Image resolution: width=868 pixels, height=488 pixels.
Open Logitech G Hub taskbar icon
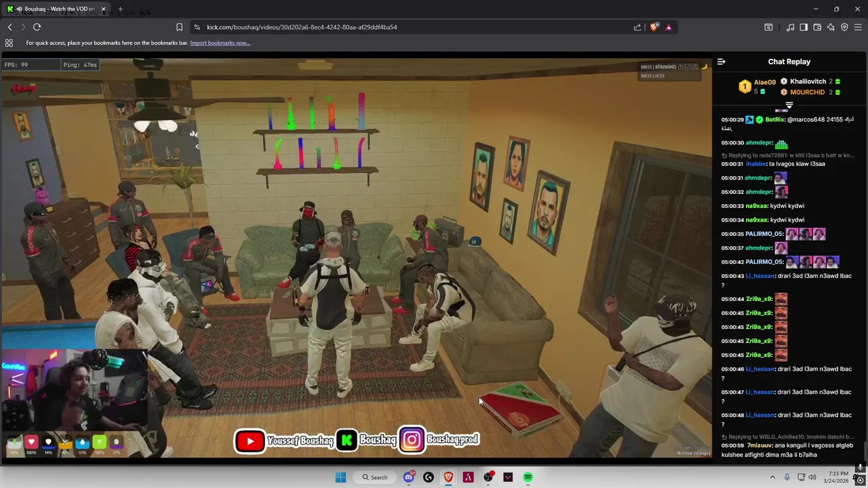(x=428, y=477)
